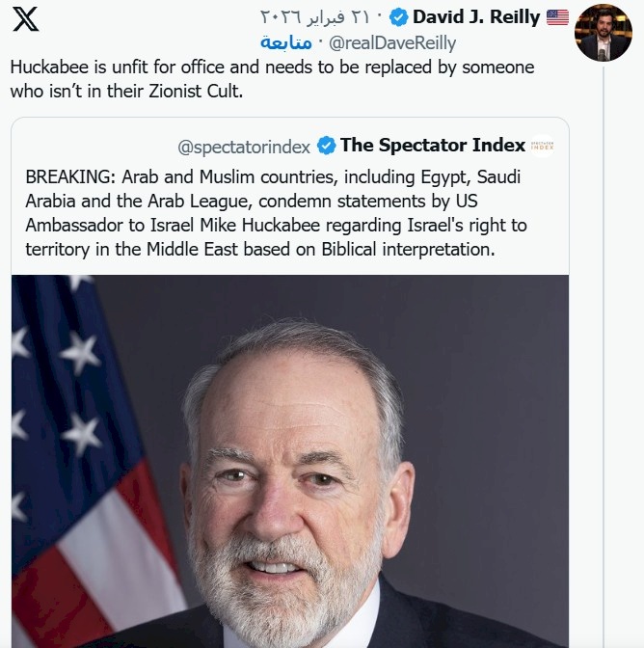The height and width of the screenshot is (648, 644).
Task: Click the verified badge beside David J. Reilly
Action: (397, 17)
